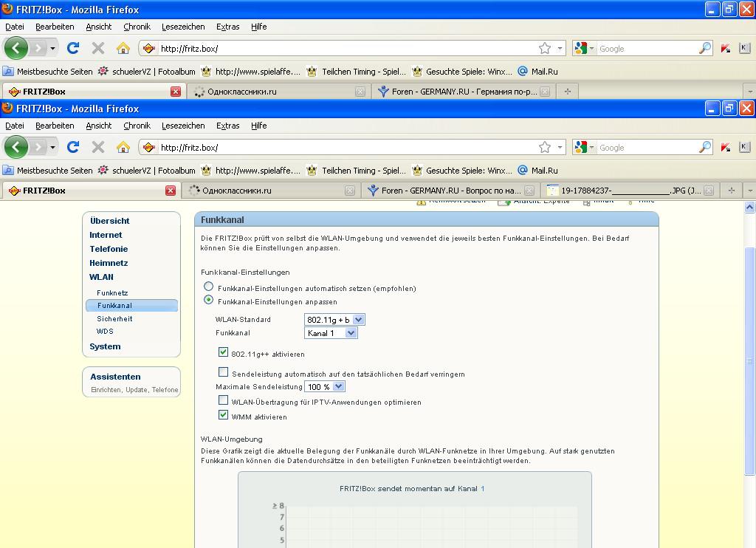Go back in the background Firefox window
Screen dimensions: 756x548
point(16,48)
